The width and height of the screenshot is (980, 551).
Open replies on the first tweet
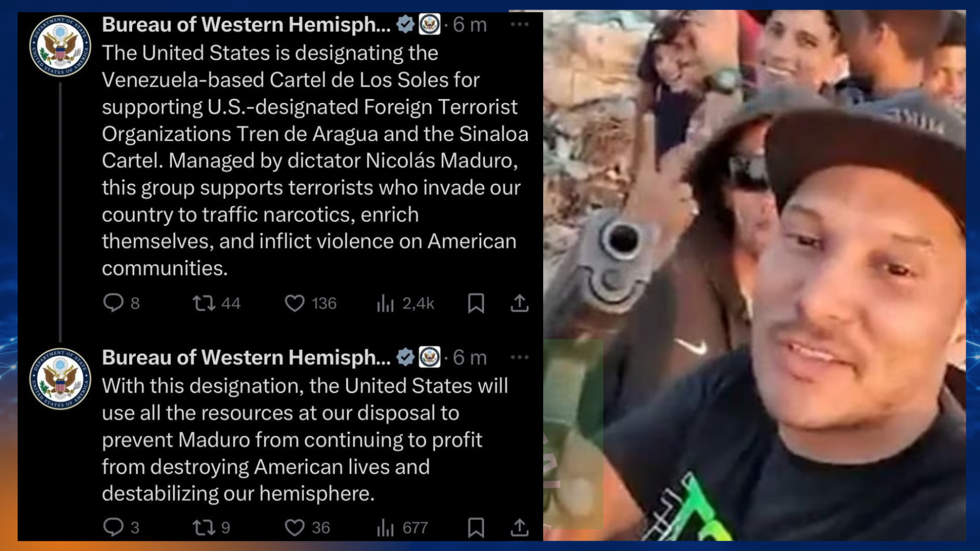121,303
